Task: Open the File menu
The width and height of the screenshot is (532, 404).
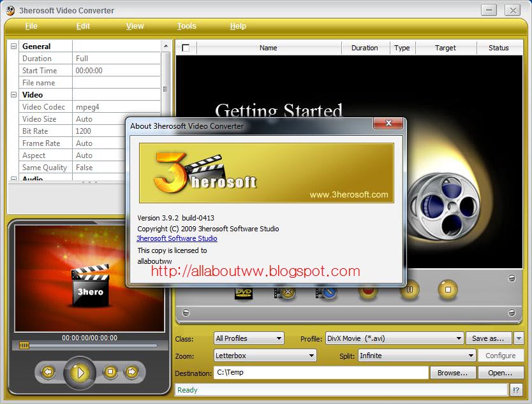Action: [x=31, y=25]
